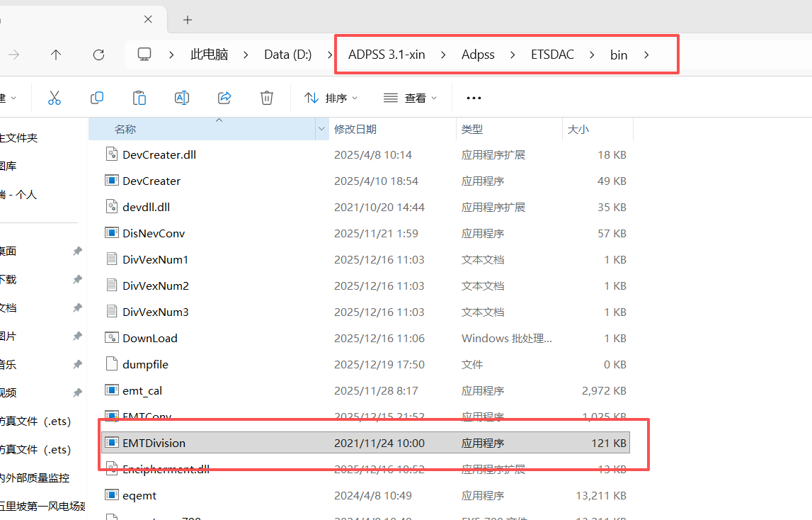Click the Share icon in toolbar
The image size is (812, 520).
pyautogui.click(x=224, y=98)
